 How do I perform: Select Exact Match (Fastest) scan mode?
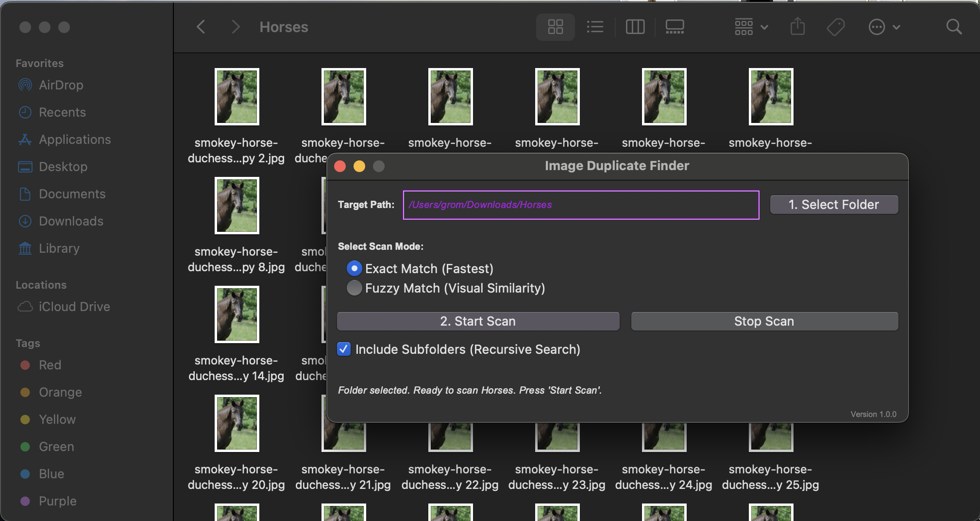click(355, 268)
